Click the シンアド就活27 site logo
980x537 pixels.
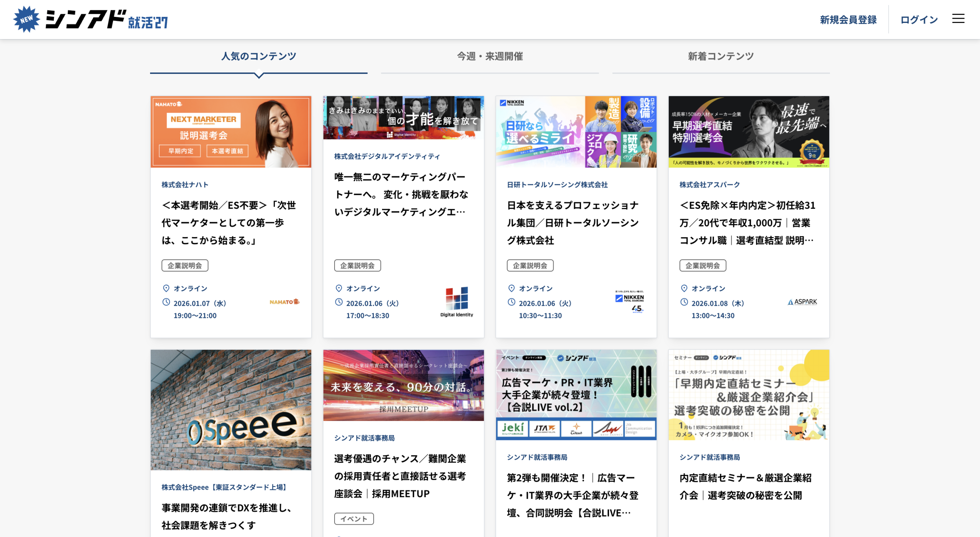pyautogui.click(x=91, y=20)
